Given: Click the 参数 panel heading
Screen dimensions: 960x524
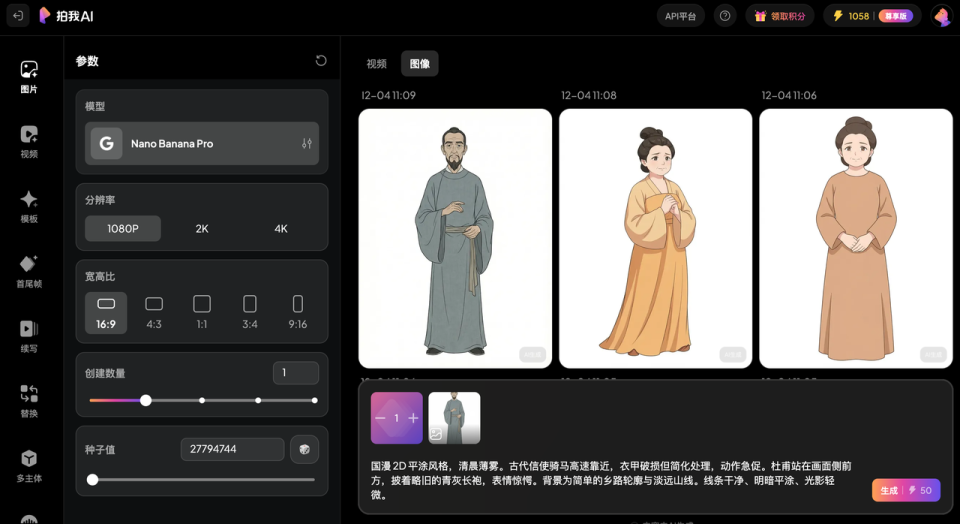Looking at the screenshot, I should coord(87,61).
